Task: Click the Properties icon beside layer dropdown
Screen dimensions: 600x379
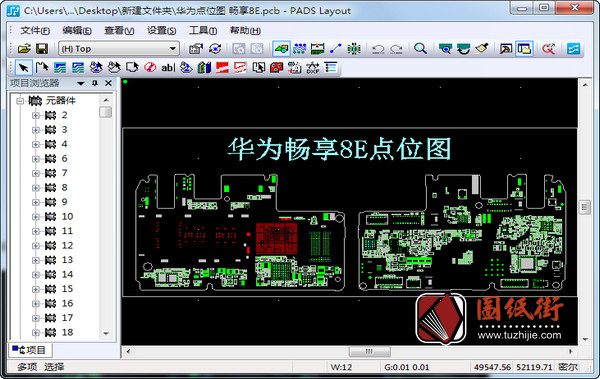Action: point(196,49)
